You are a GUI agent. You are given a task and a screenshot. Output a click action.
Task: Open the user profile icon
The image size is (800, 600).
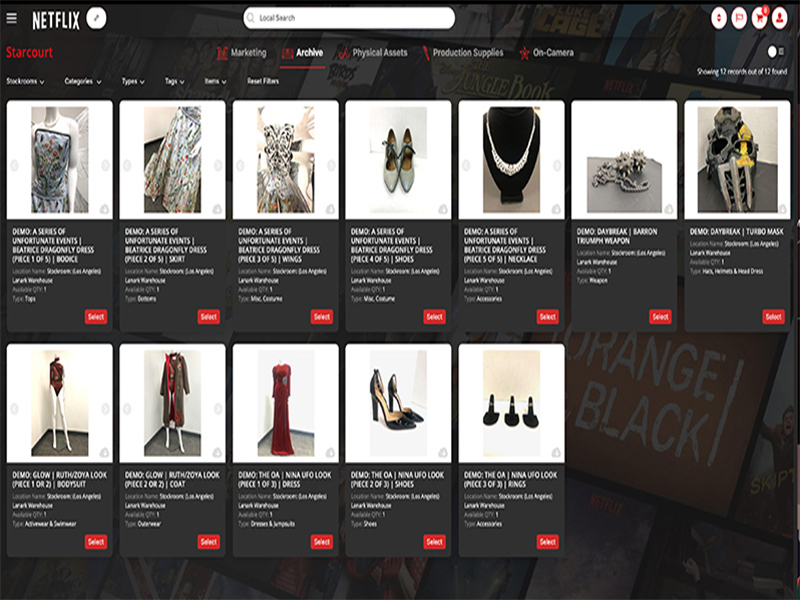[x=780, y=18]
